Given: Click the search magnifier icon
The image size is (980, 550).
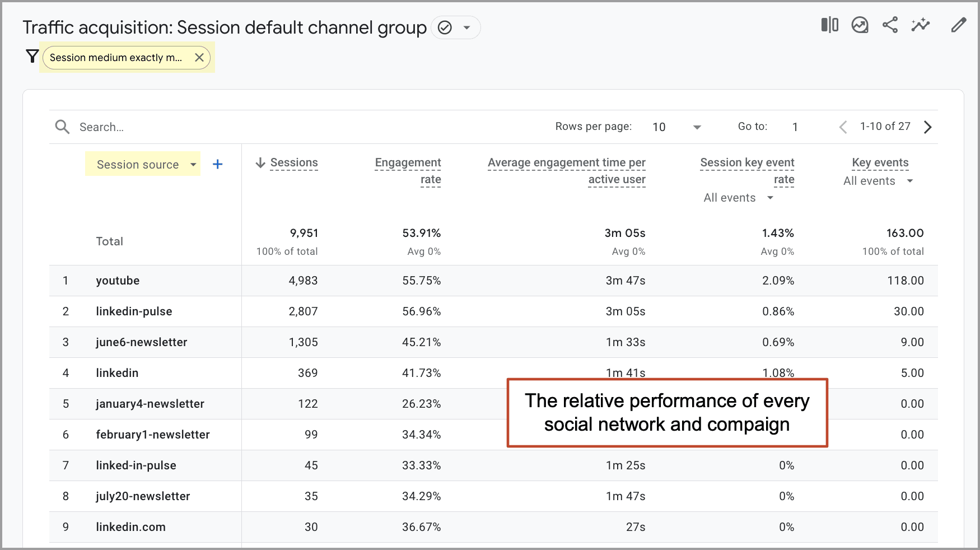Looking at the screenshot, I should click(62, 127).
